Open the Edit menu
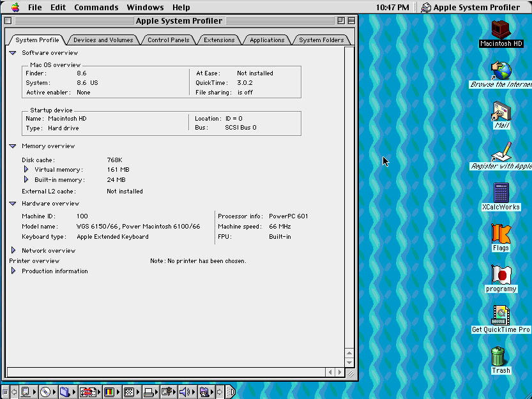Viewport: 532px width, 399px height. [x=58, y=7]
